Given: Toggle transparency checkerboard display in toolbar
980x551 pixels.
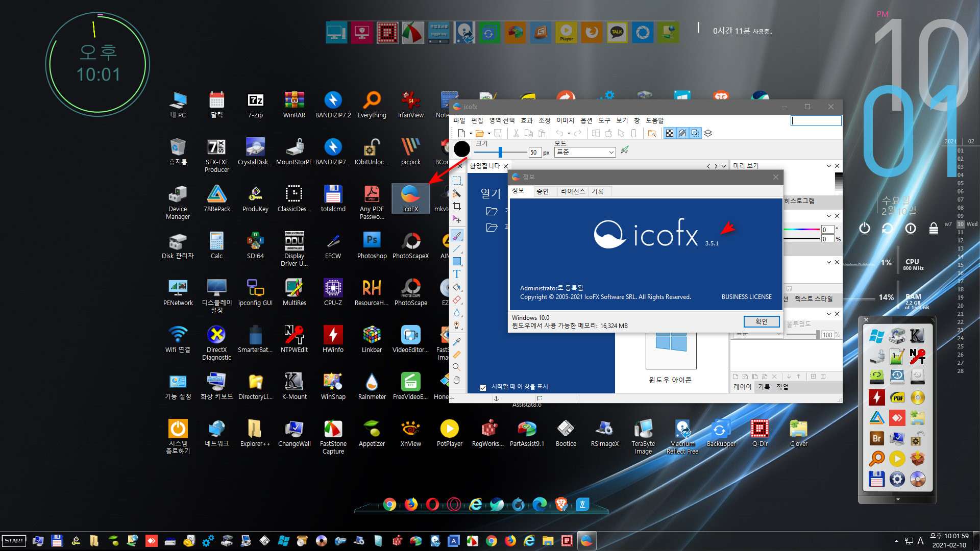Looking at the screenshot, I should click(x=669, y=133).
